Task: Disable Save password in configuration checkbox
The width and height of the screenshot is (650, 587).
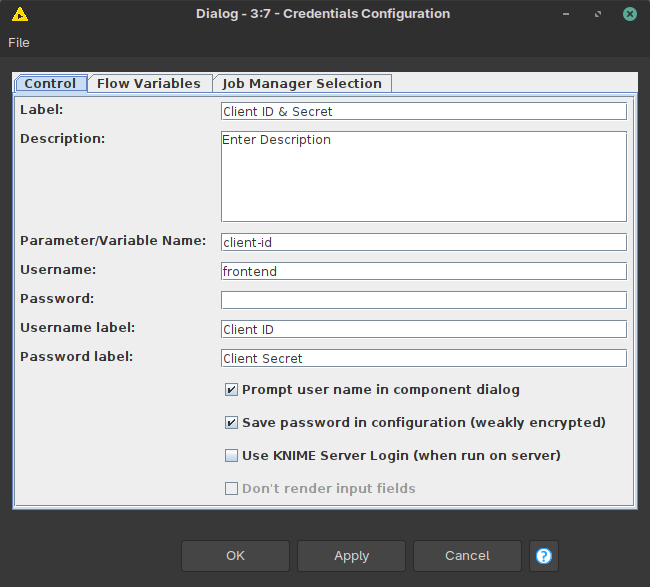Action: tap(232, 423)
